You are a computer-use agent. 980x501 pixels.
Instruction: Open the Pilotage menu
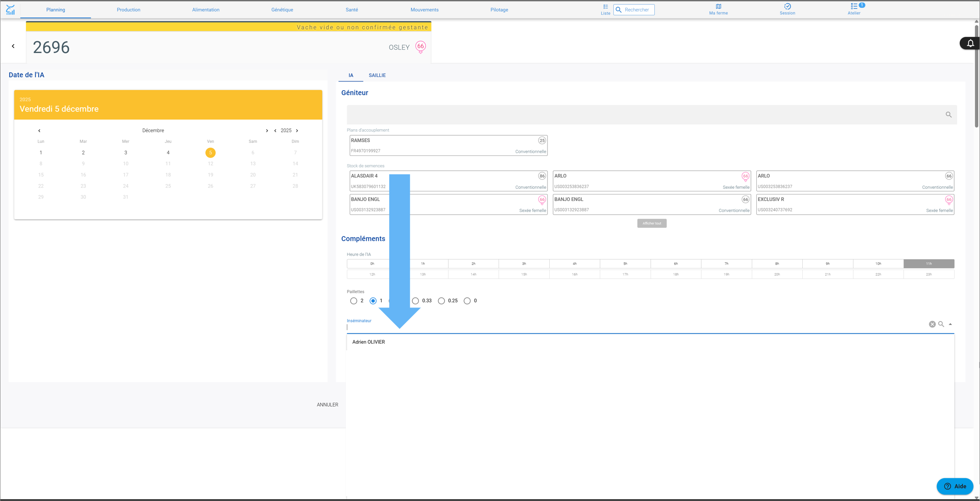point(499,10)
